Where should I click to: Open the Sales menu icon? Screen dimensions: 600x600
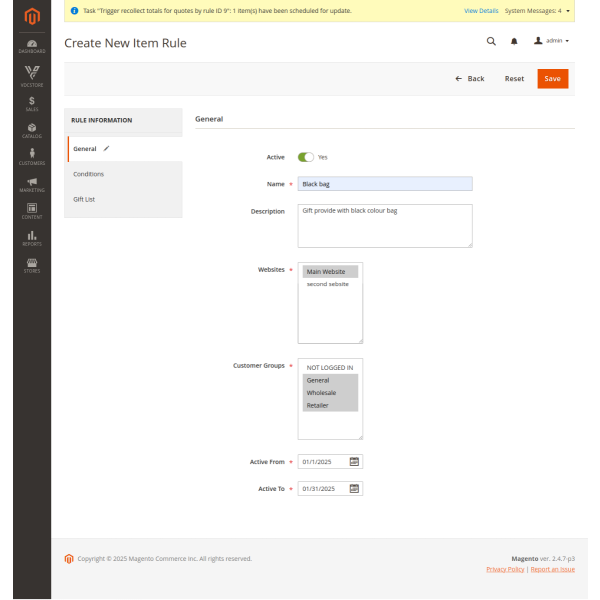tap(32, 103)
